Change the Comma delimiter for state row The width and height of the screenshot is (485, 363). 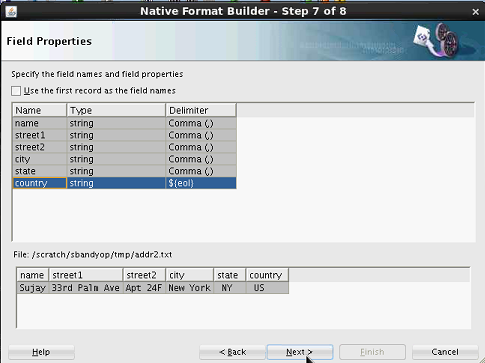tap(201, 171)
